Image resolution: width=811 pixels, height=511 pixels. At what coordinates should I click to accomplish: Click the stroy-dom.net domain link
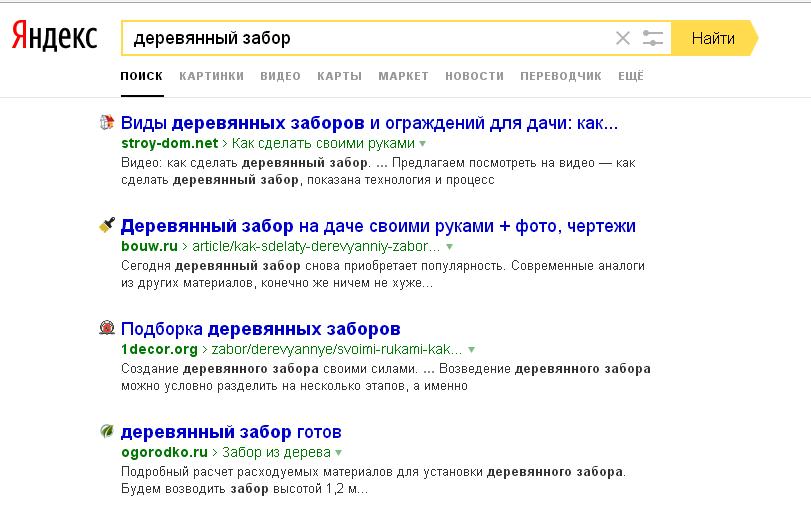(x=170, y=143)
